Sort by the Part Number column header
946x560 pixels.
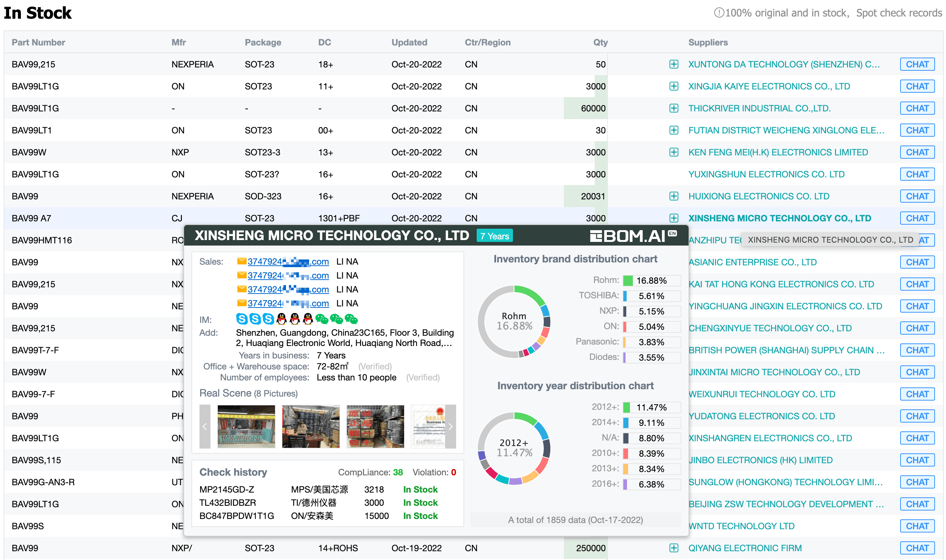38,42
